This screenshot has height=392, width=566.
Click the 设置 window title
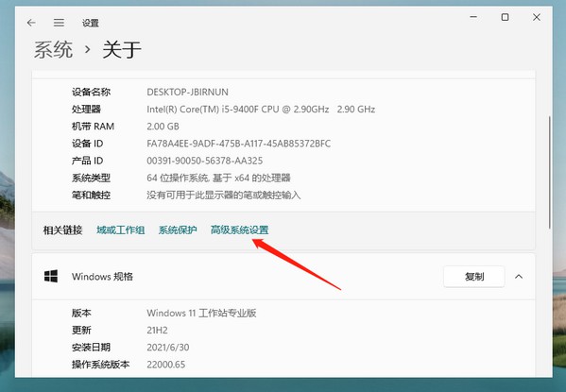pos(91,23)
